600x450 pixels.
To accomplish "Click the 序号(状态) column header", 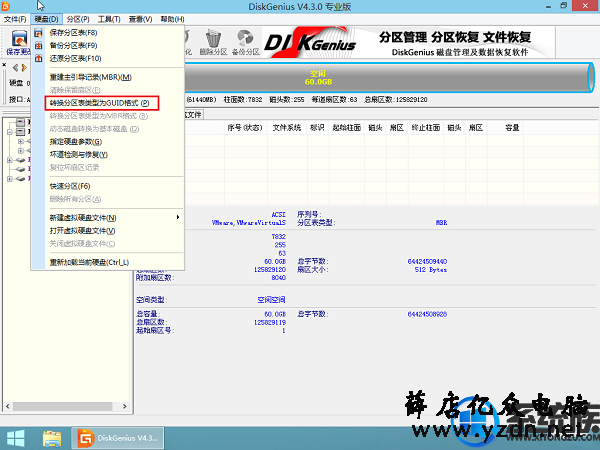I will point(245,128).
